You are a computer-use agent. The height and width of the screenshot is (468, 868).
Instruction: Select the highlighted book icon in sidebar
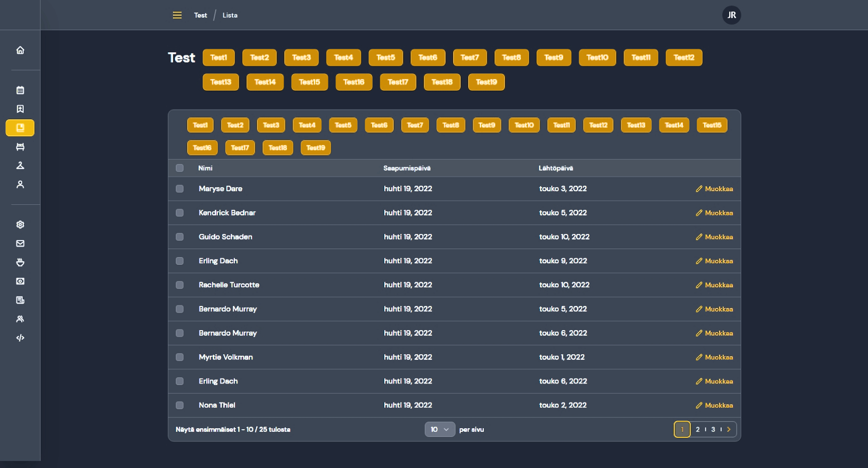click(x=20, y=128)
